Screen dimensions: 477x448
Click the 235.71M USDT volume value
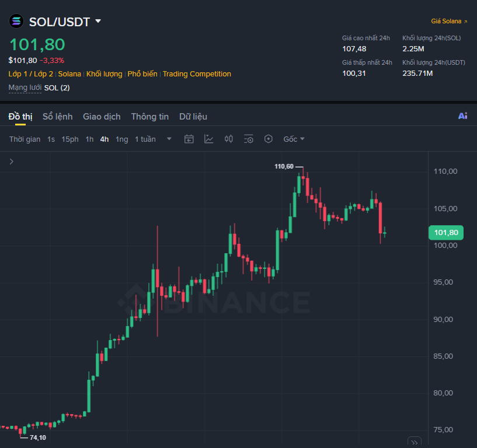[417, 73]
